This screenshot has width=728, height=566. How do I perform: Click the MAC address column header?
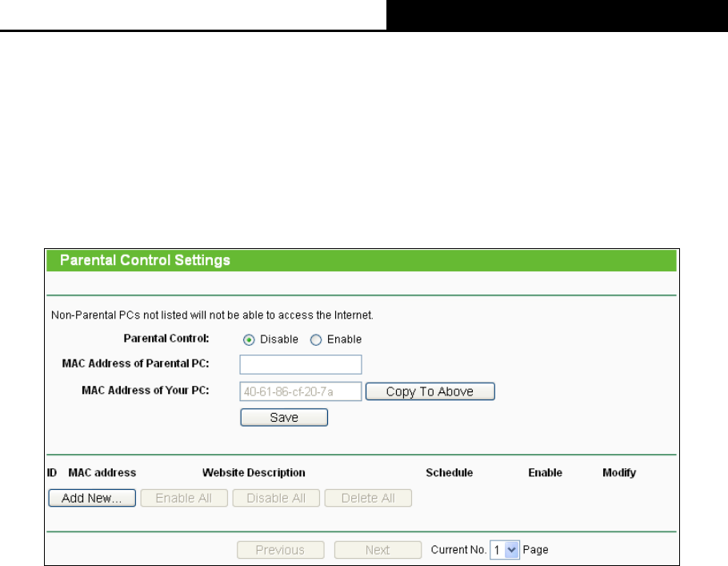click(102, 472)
